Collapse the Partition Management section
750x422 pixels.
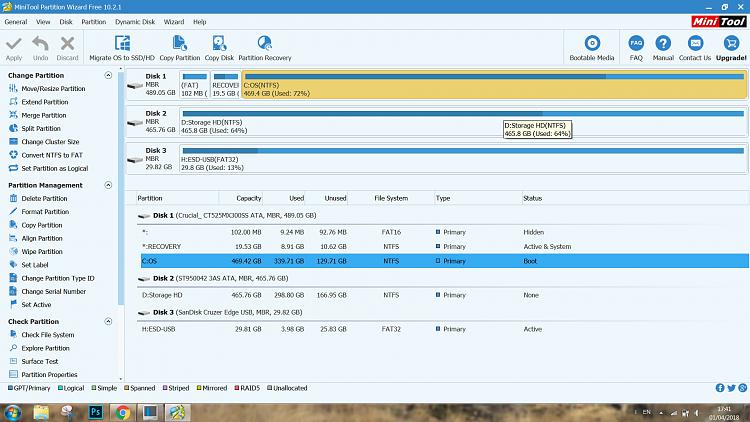108,185
